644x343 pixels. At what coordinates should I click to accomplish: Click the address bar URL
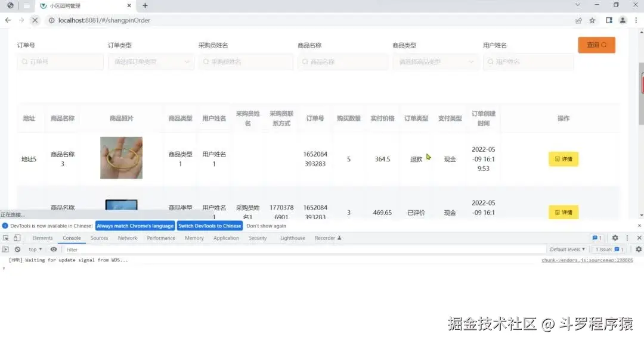104,20
